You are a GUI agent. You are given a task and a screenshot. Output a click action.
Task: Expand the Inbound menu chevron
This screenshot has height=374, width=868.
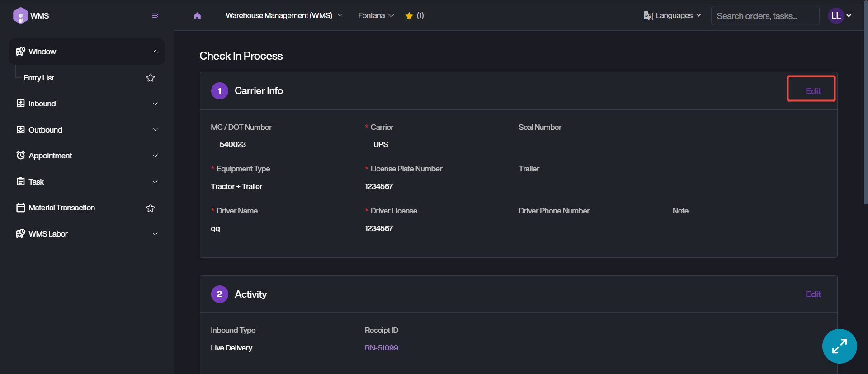click(155, 104)
